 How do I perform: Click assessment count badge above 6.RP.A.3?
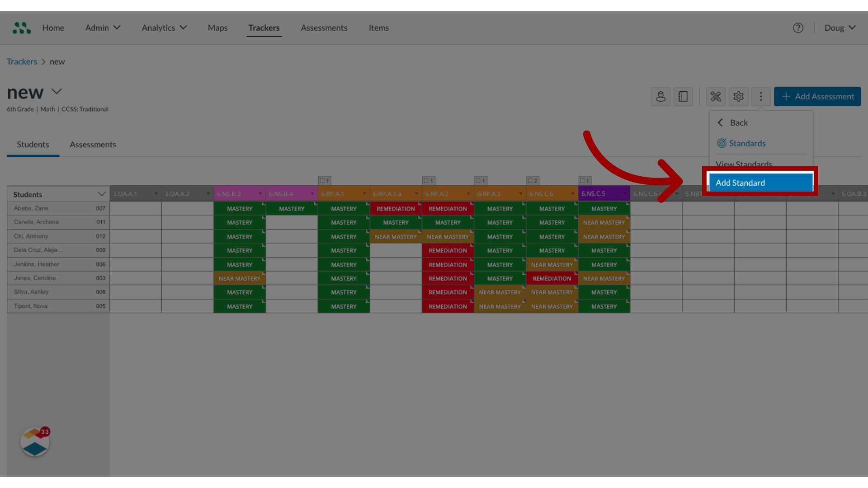481,180
